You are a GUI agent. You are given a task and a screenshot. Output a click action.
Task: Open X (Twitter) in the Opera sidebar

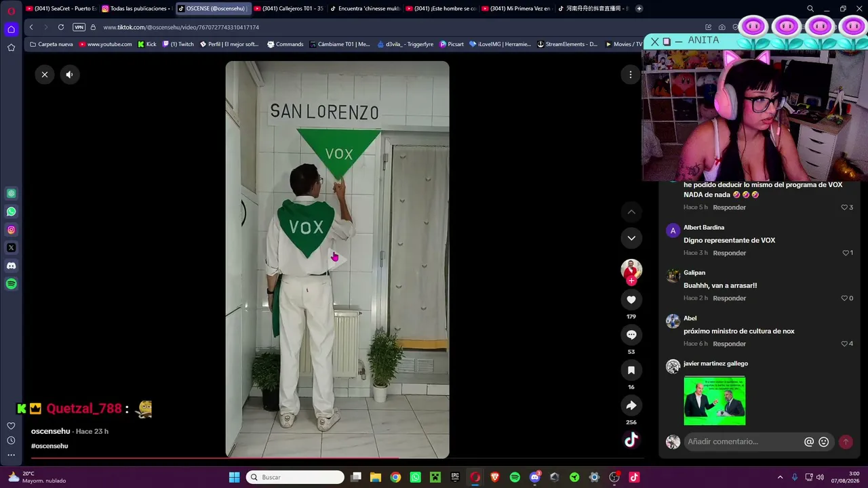11,248
